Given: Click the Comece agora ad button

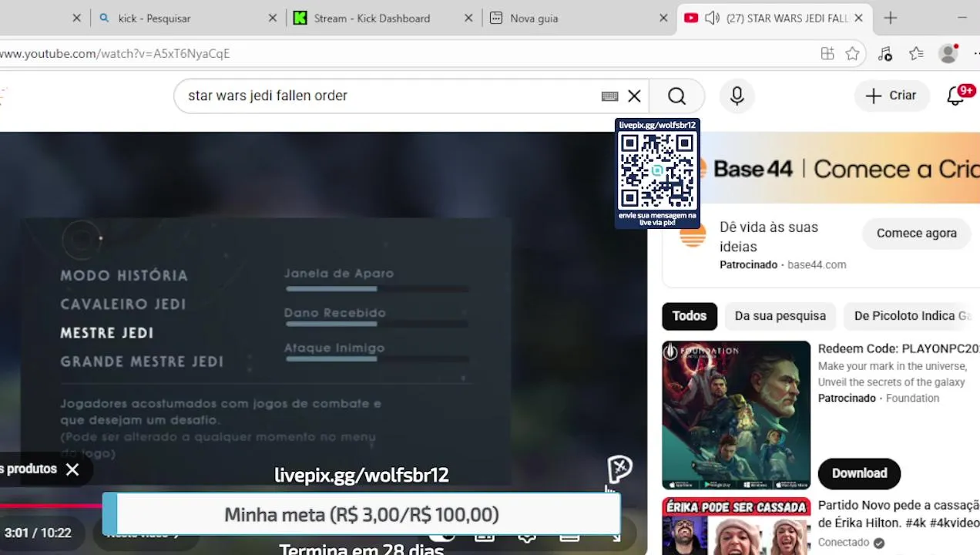Looking at the screenshot, I should point(916,233).
